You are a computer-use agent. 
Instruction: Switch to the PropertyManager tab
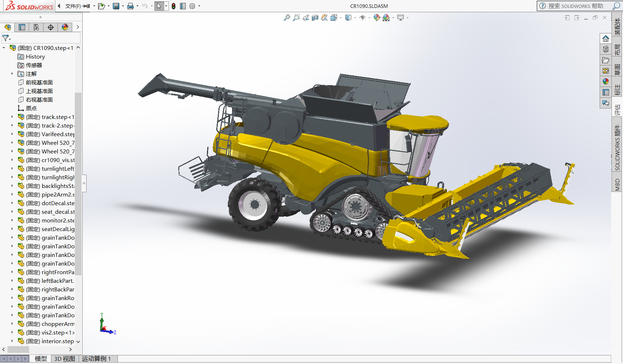[x=22, y=27]
